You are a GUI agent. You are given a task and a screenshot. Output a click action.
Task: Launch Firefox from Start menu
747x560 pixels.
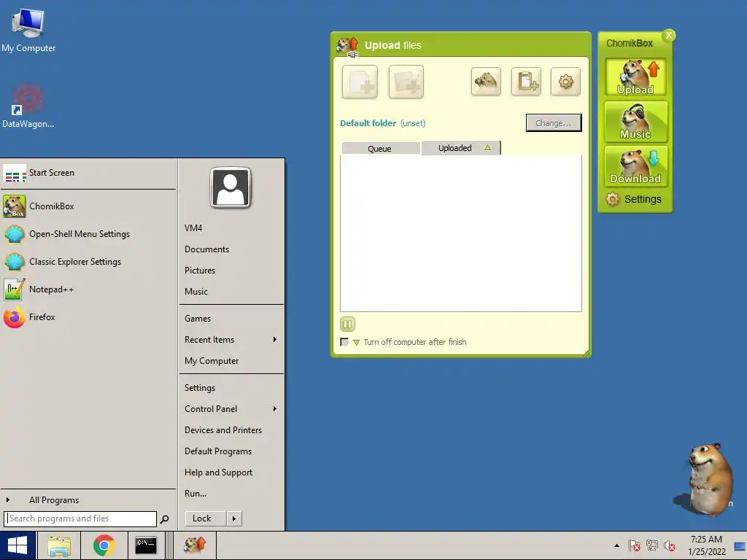click(88, 316)
